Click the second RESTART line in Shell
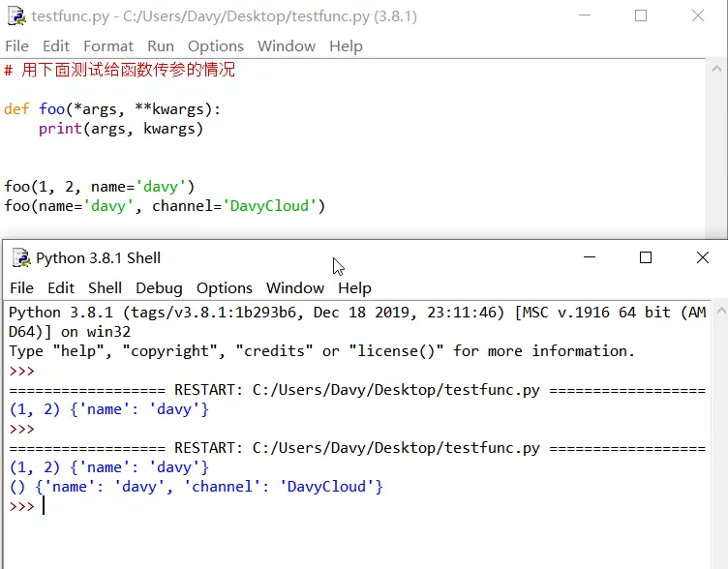 click(357, 448)
